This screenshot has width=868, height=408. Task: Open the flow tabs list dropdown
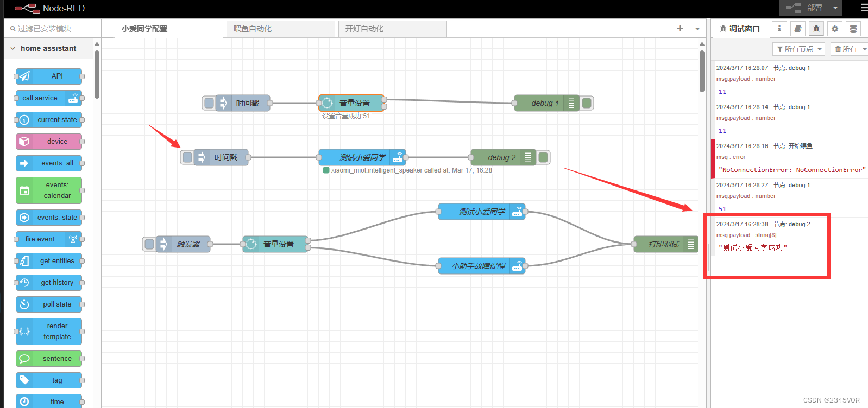point(697,29)
